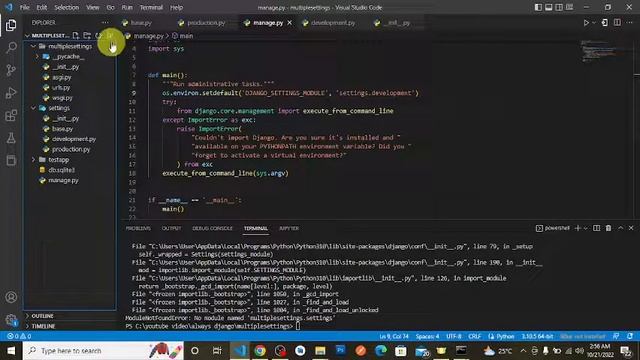
Task: Open the Windows Start menu
Action: pos(11,351)
